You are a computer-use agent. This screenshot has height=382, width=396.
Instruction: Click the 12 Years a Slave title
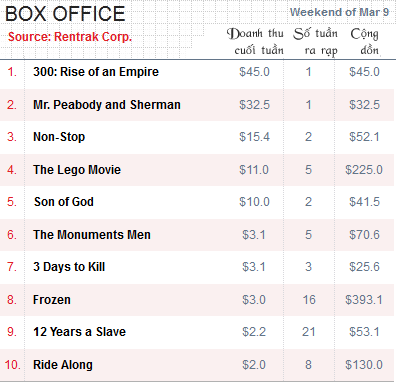[79, 332]
